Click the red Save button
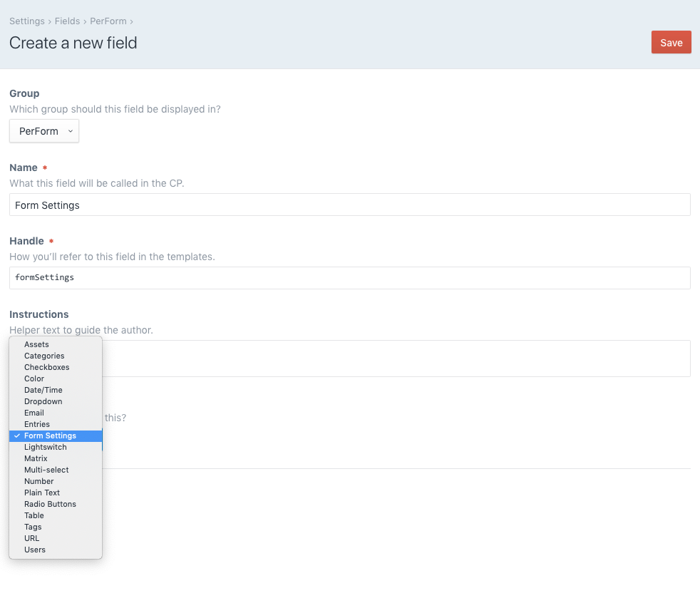This screenshot has width=700, height=603. (671, 43)
